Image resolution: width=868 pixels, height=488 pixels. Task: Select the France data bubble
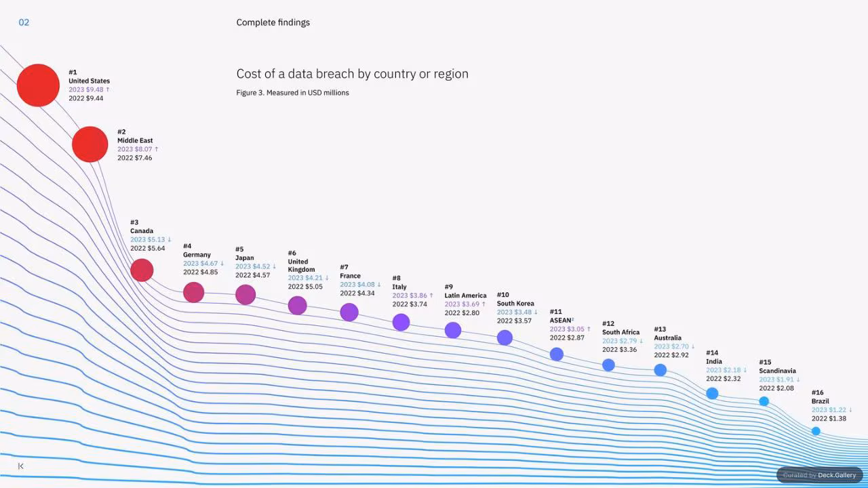(x=349, y=312)
